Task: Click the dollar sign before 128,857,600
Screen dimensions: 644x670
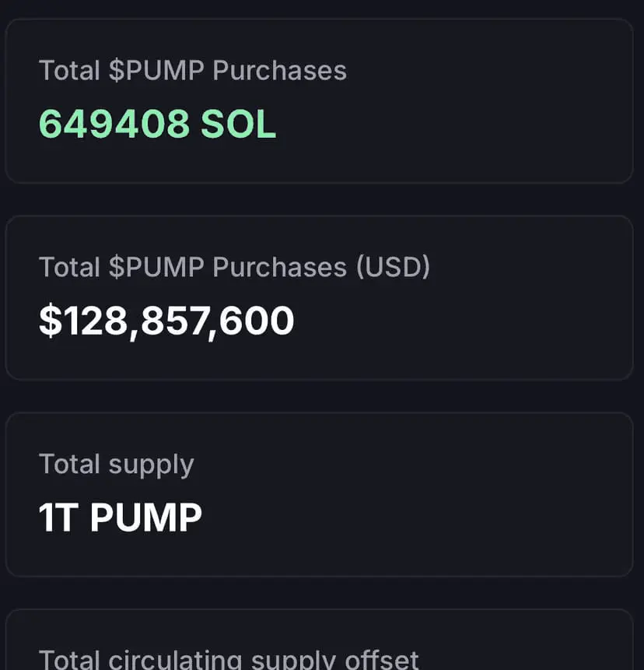Action: click(51, 321)
